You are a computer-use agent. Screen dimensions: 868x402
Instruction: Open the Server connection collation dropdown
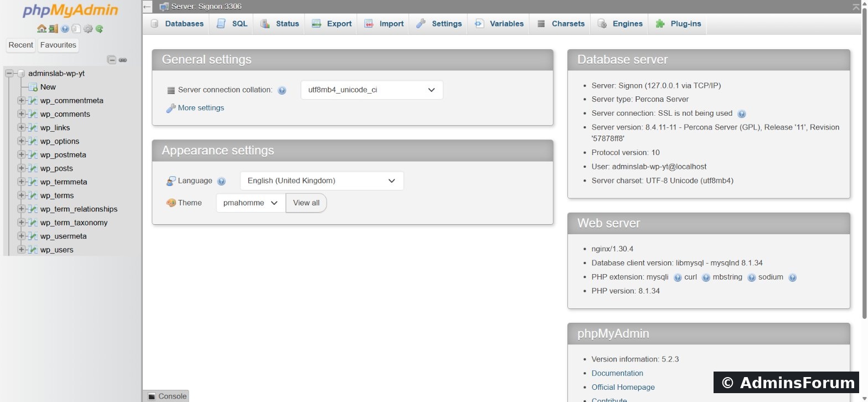point(372,90)
